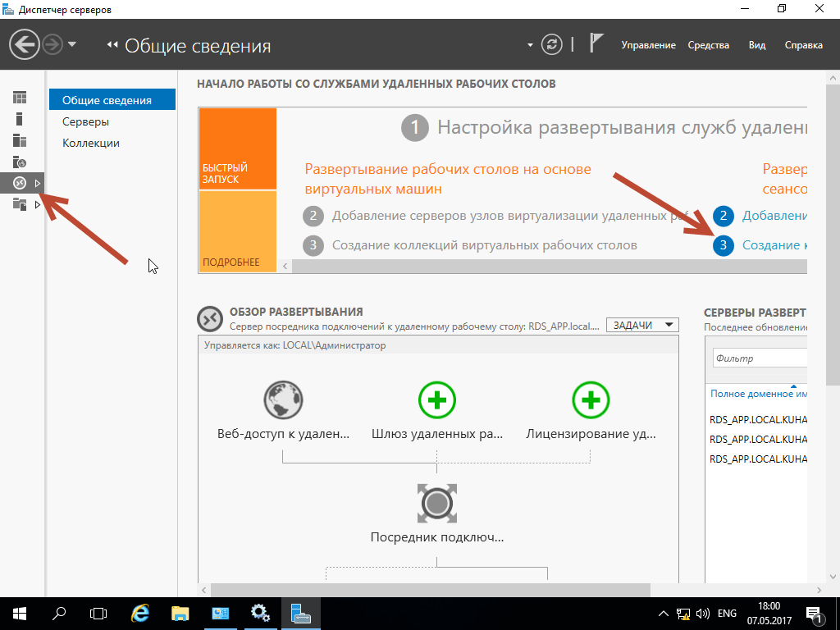Click the green plus 'Шлюз удаленных ра...' icon
Screen dimensions: 840x630
point(436,400)
